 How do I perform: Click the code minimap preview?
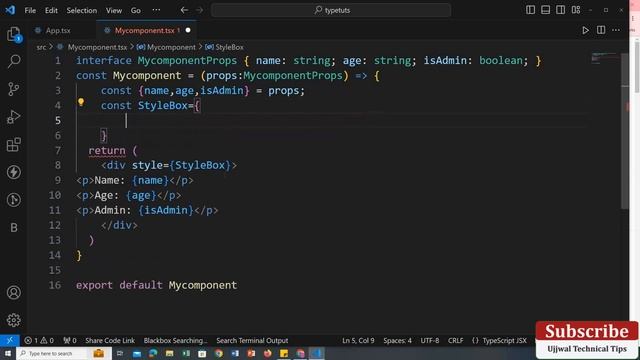(x=605, y=58)
